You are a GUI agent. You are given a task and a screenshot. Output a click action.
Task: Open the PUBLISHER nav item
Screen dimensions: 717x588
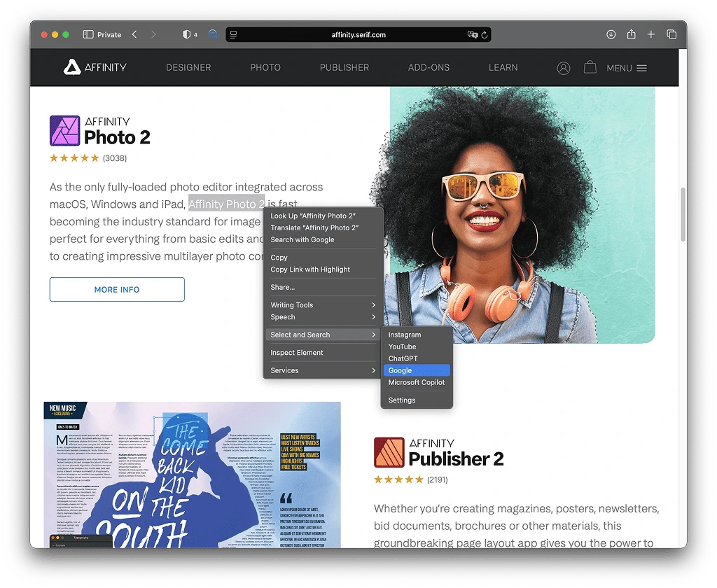click(x=344, y=68)
